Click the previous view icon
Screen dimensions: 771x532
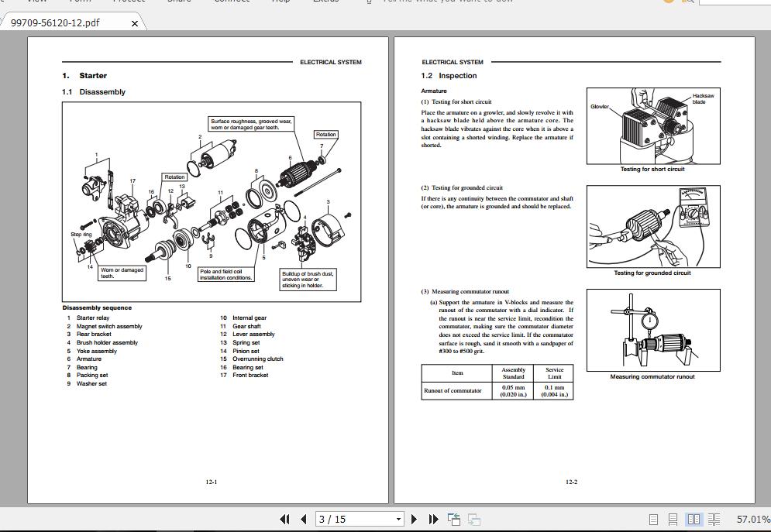click(453, 519)
